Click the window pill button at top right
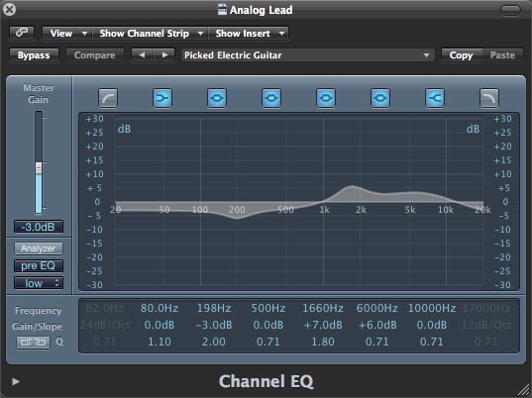532x398 pixels. 510,11
